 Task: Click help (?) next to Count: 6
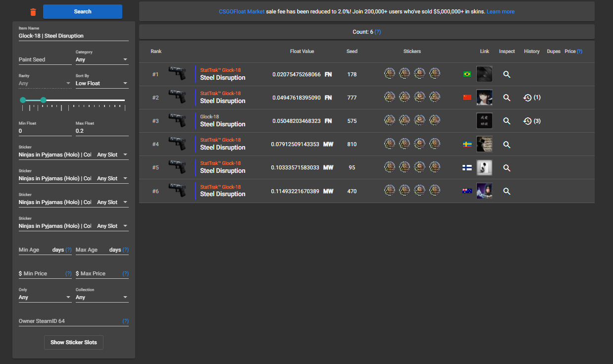tap(378, 32)
